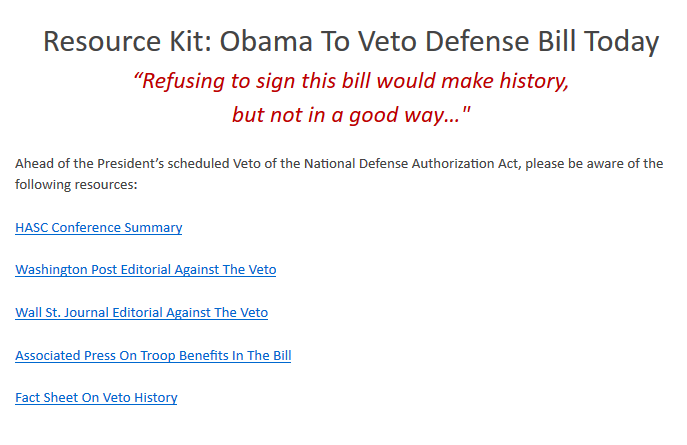Click 'please be aware of the' paragraph text
Screen dimensions: 687x445
[x=594, y=163]
